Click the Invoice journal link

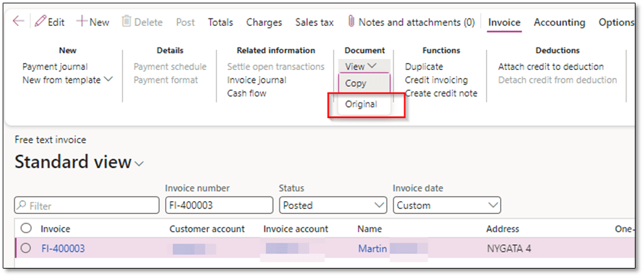coord(257,80)
